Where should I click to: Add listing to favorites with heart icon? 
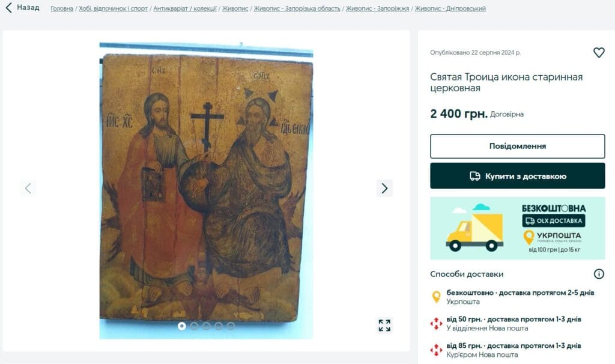point(599,52)
